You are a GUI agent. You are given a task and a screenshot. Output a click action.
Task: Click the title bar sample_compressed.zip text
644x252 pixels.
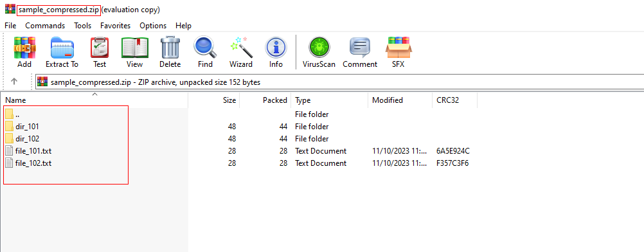click(58, 10)
